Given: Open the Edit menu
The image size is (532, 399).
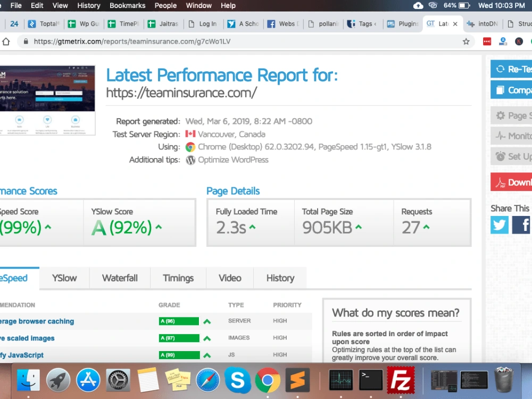Looking at the screenshot, I should 37,5.
